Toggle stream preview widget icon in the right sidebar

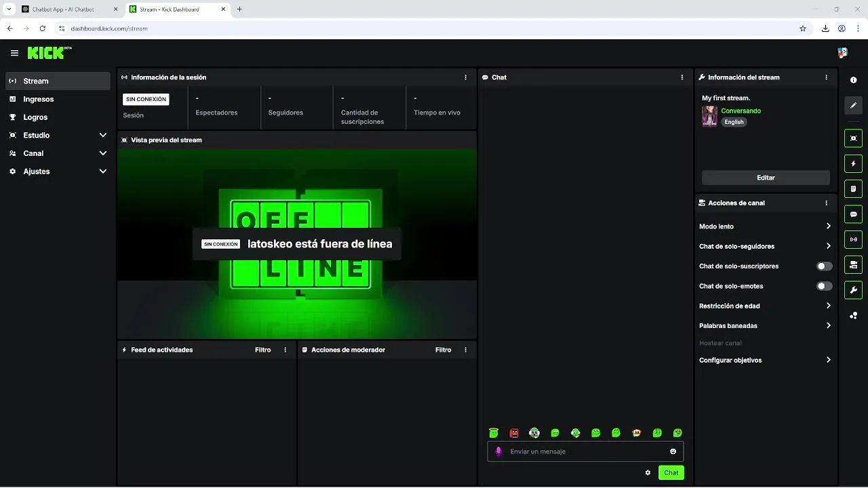(853, 138)
